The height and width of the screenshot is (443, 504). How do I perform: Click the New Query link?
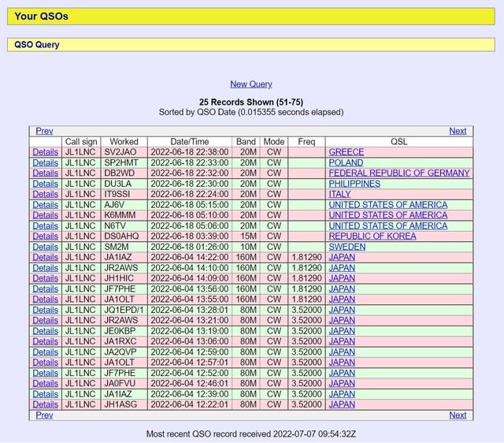pyautogui.click(x=250, y=84)
